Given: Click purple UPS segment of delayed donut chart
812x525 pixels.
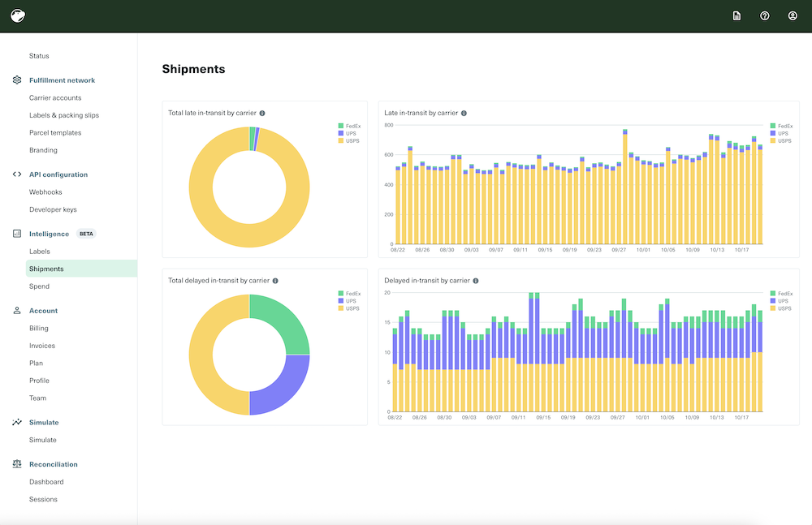Looking at the screenshot, I should [283, 389].
